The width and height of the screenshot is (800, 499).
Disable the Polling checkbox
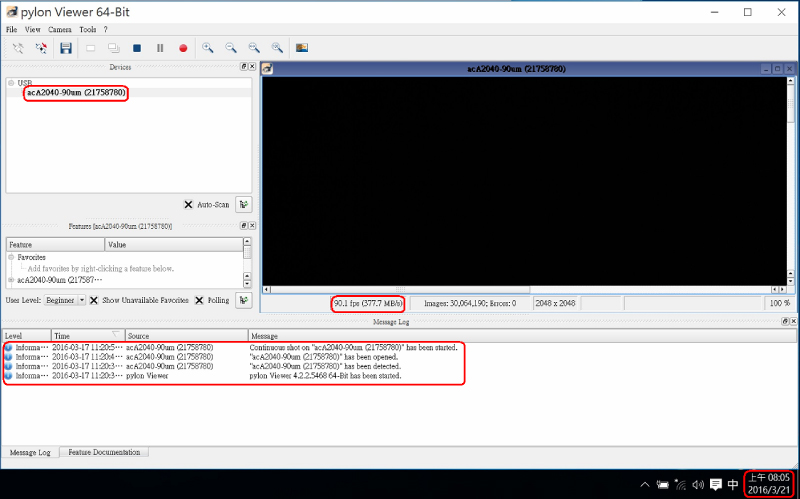(x=199, y=300)
